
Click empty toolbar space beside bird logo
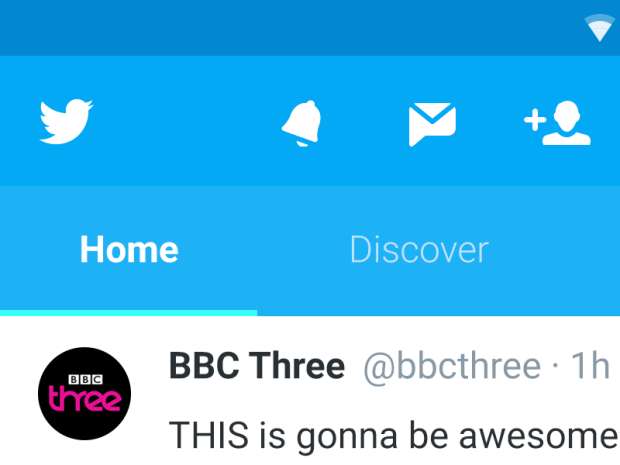coord(186,121)
